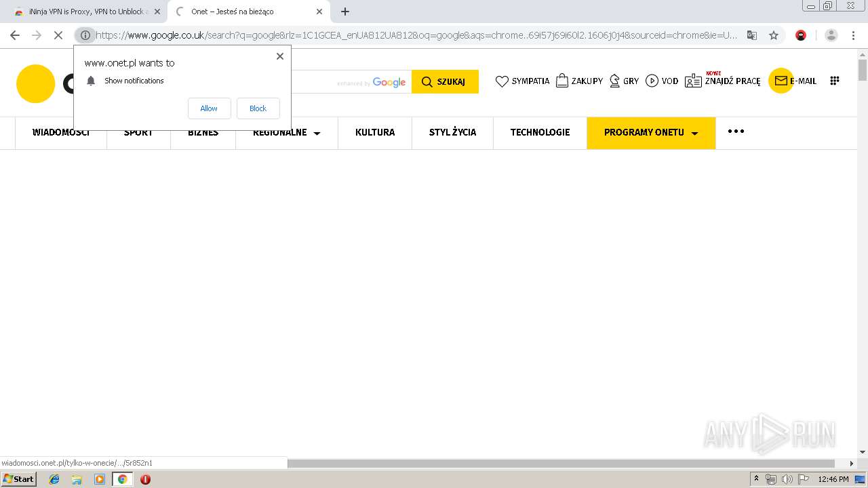Screen dimensions: 868x488
Task: Allow notifications from onet.pl
Action: [209, 108]
